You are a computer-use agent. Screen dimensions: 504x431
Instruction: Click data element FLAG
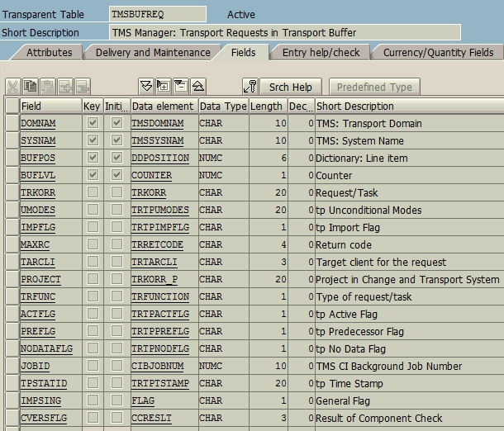(x=143, y=400)
